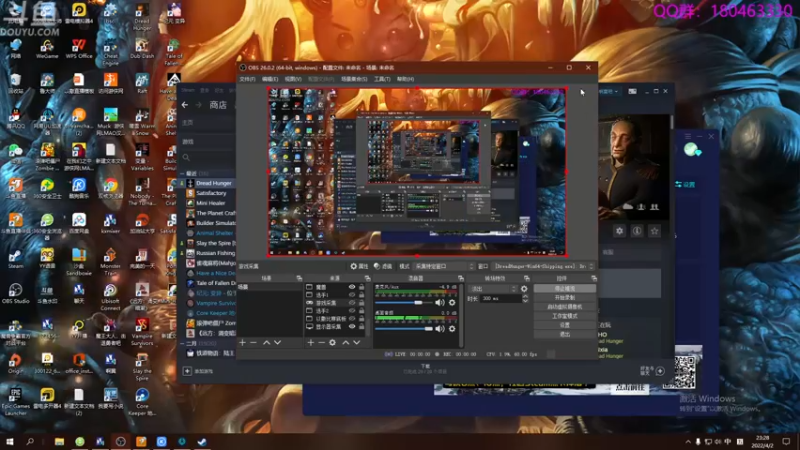800x450 pixels.
Task: Open source properties gear below the sources list
Action: tap(333, 342)
